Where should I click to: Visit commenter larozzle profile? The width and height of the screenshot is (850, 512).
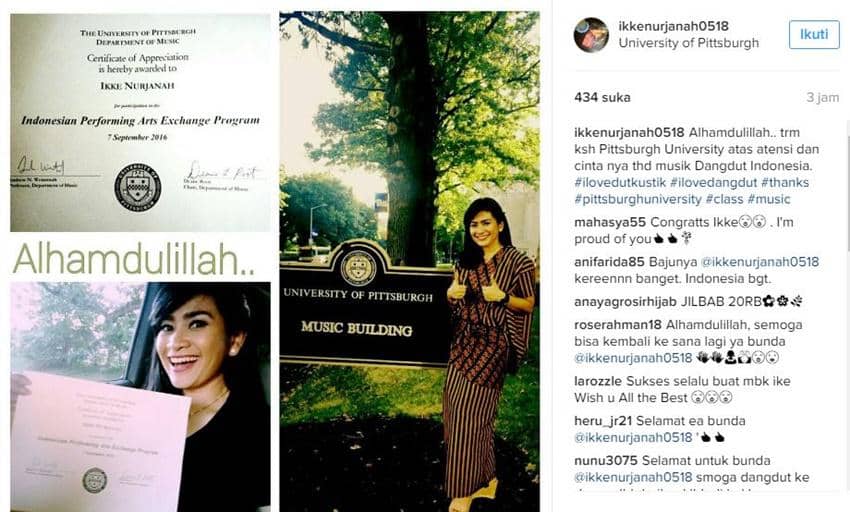pos(598,381)
